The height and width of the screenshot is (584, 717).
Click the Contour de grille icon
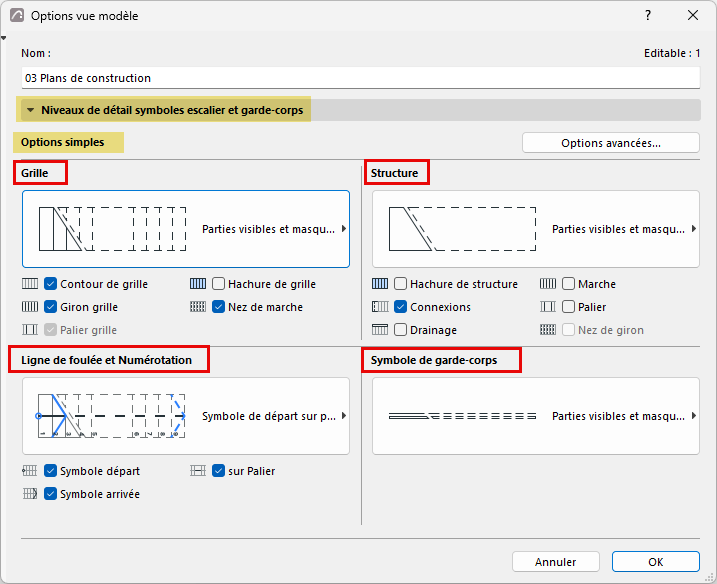click(x=30, y=284)
